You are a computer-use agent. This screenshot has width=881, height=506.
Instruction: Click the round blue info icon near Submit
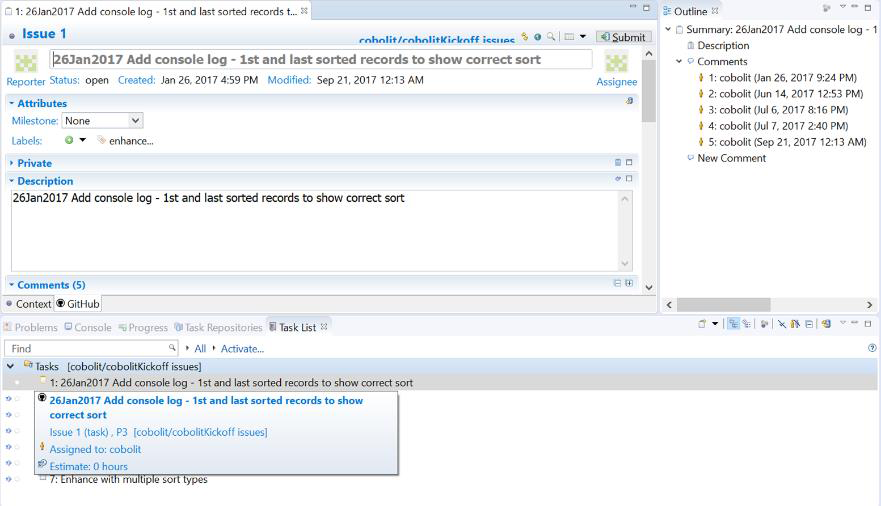tap(538, 37)
